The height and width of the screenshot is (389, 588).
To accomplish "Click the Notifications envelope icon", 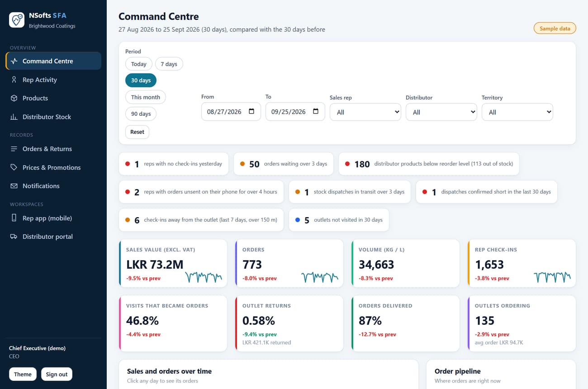I will coord(14,186).
